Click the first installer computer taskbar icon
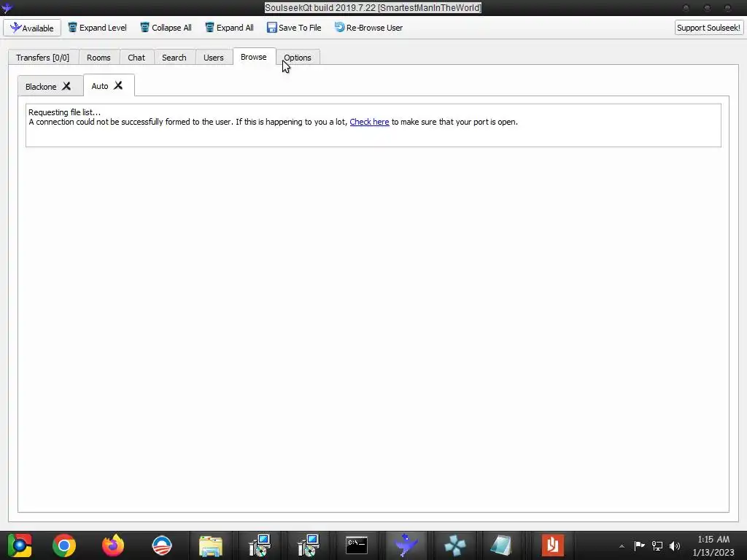747x560 pixels. pyautogui.click(x=260, y=545)
